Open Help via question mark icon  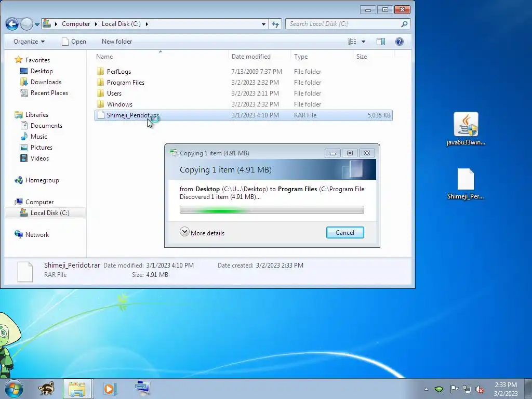coord(400,42)
